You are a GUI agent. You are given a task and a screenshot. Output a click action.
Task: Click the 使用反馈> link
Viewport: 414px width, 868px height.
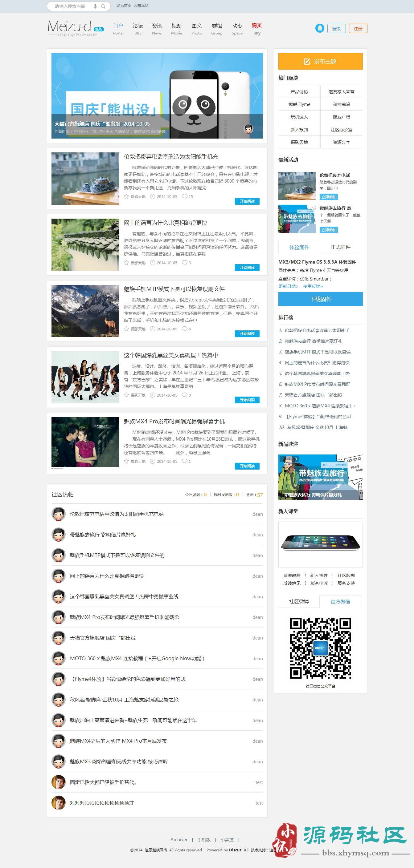coord(313,286)
